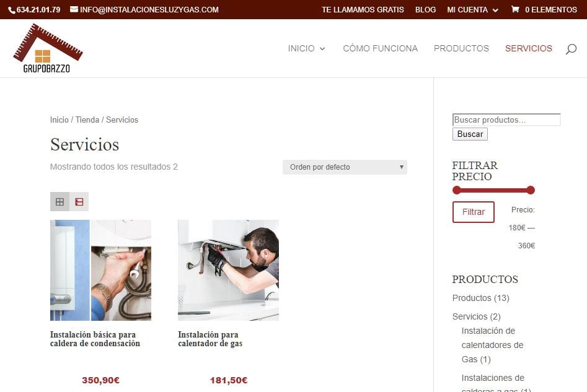Grab the left price slider handle
The image size is (587, 392).
click(457, 190)
